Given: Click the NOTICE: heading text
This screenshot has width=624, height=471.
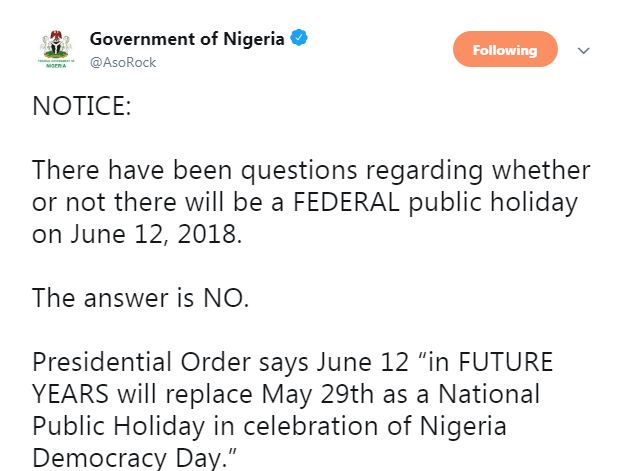Looking at the screenshot, I should click(x=81, y=107).
